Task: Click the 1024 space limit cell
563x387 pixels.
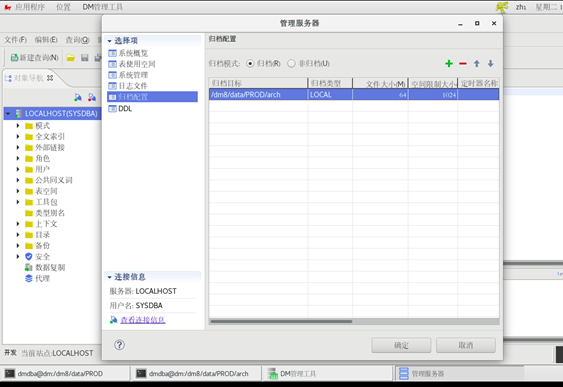Action: pos(433,95)
